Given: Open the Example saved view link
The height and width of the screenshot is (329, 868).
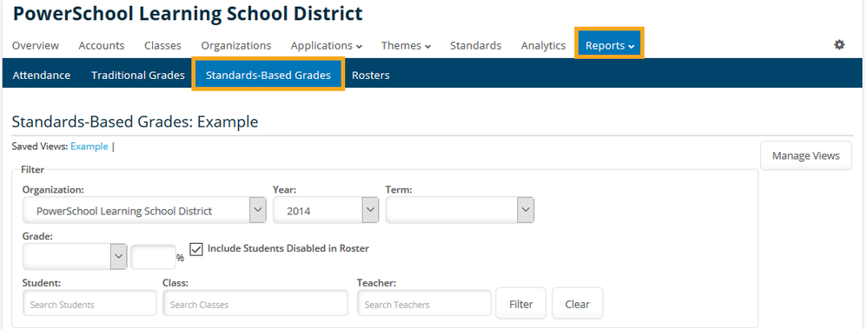Looking at the screenshot, I should pyautogui.click(x=89, y=147).
